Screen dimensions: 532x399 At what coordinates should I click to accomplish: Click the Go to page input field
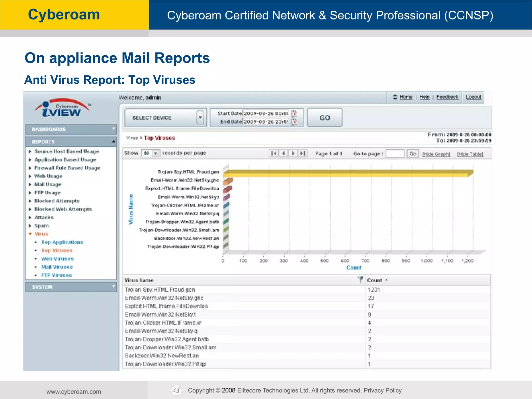pyautogui.click(x=395, y=154)
